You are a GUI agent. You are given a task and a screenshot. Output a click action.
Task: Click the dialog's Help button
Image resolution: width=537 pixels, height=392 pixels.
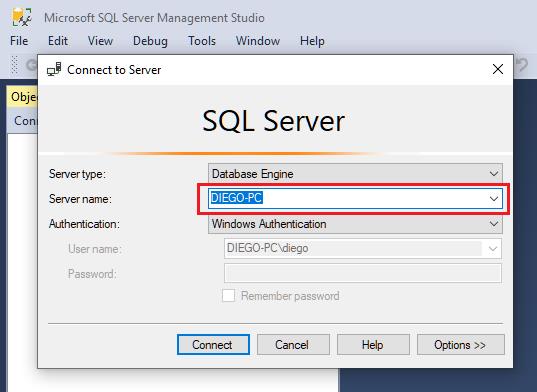point(373,344)
